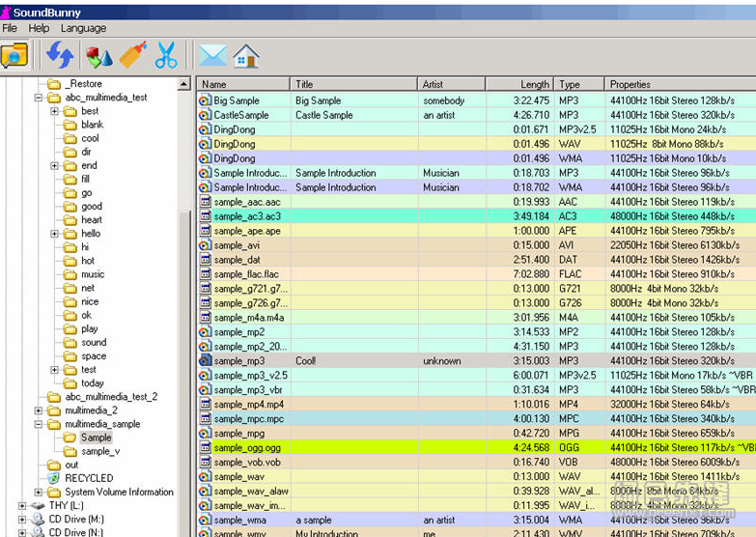This screenshot has height=537, width=756.
Task: Click the file icon of sample_flac.flac
Action: click(206, 274)
